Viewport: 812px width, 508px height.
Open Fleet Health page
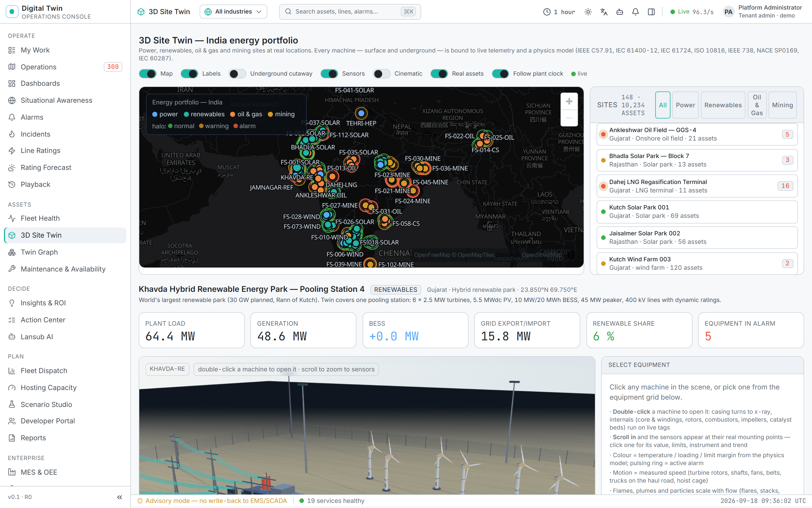pos(65,218)
